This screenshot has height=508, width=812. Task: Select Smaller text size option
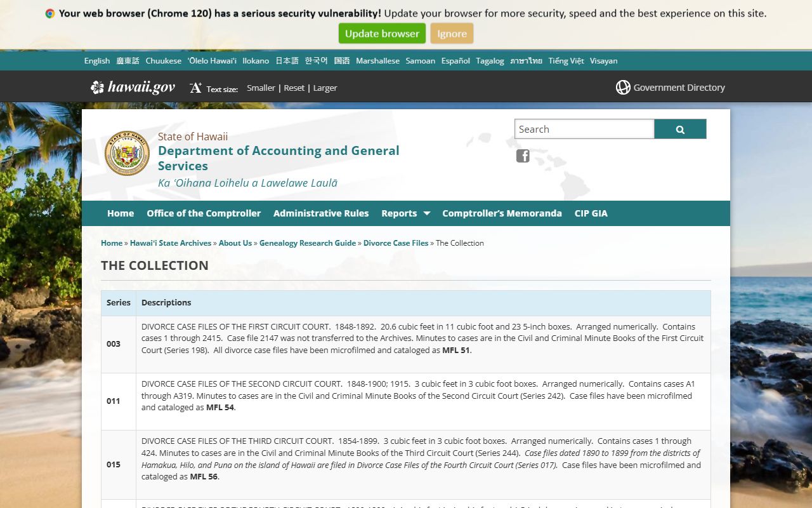click(x=261, y=88)
